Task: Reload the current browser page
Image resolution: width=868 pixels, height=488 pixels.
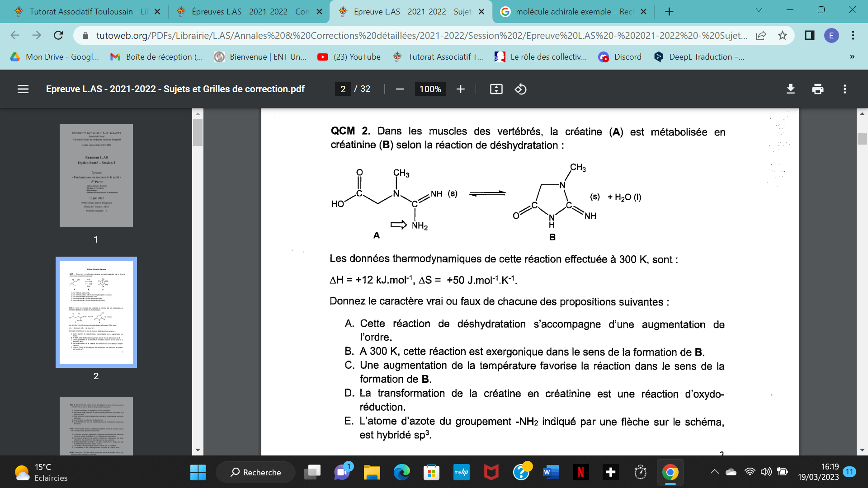Action: [58, 35]
